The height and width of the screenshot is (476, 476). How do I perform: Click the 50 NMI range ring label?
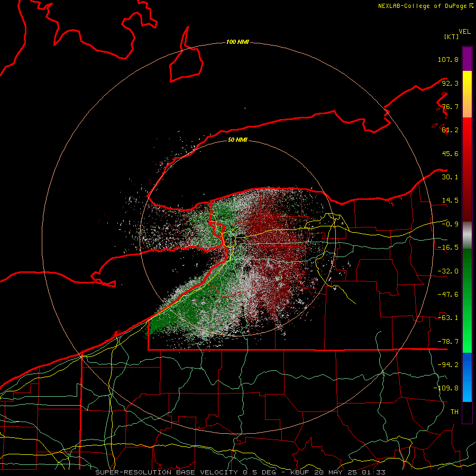tap(237, 140)
